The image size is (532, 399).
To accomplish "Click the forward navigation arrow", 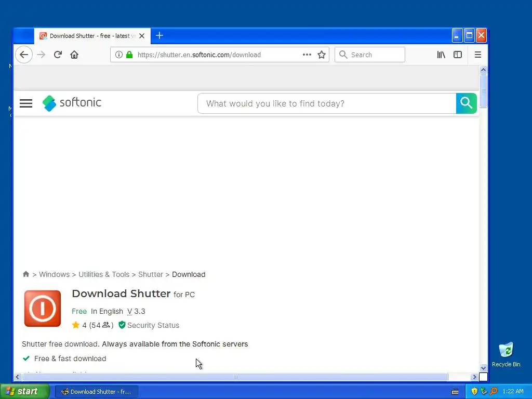I will (41, 55).
